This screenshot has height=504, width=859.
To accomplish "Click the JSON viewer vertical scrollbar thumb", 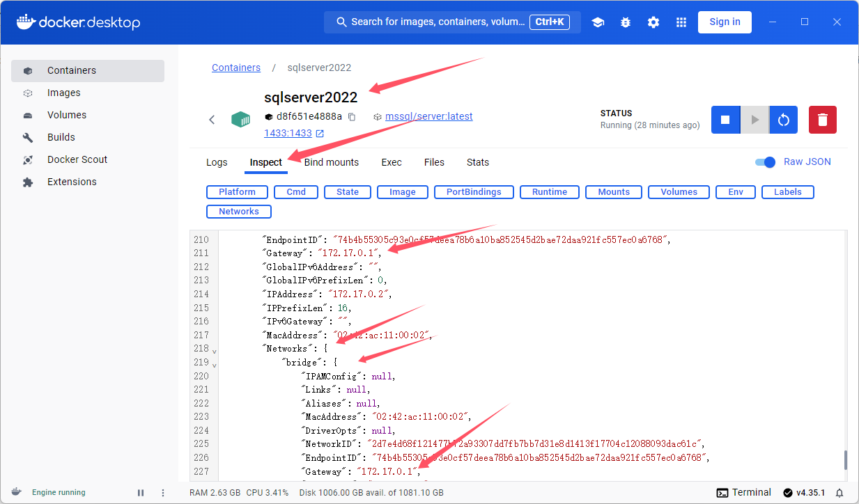I will (x=846, y=460).
